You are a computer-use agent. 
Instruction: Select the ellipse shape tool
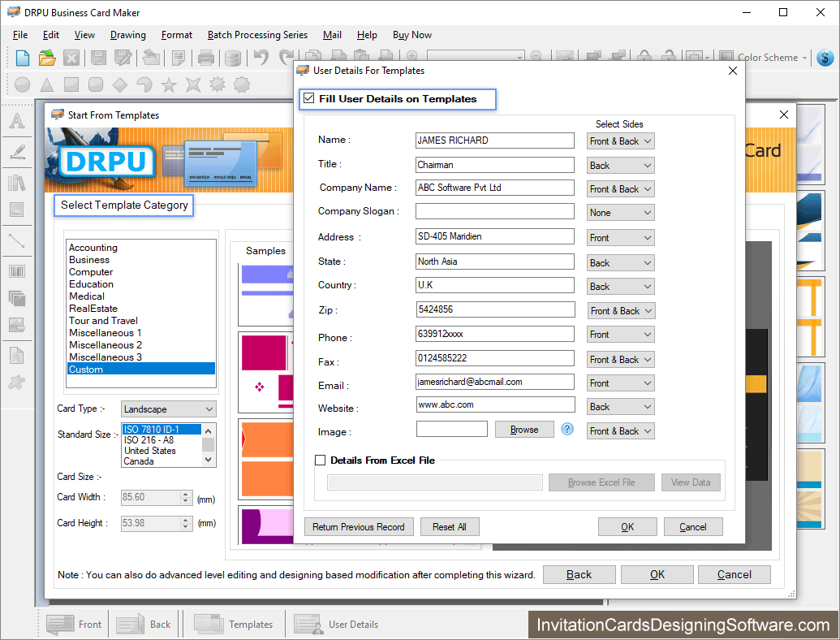[x=23, y=84]
